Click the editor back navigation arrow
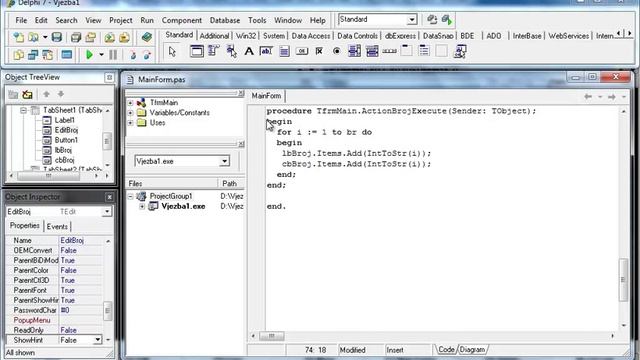This screenshot has height=360, width=640. [588, 97]
